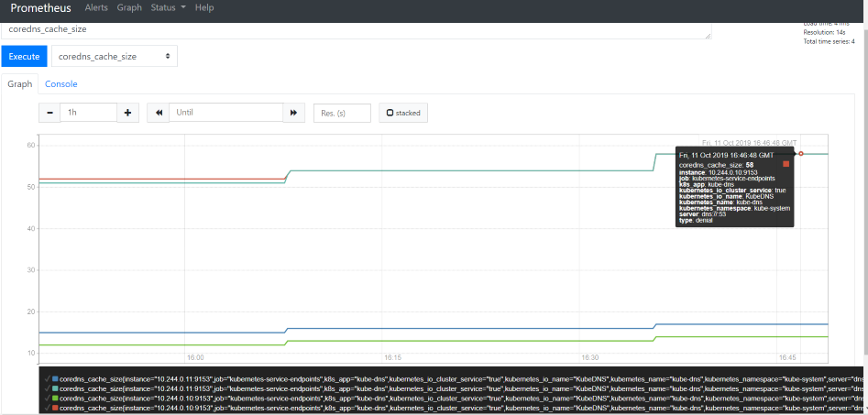Open Graph in the top navbar
Screen dimensions: 868x415
(x=129, y=7)
